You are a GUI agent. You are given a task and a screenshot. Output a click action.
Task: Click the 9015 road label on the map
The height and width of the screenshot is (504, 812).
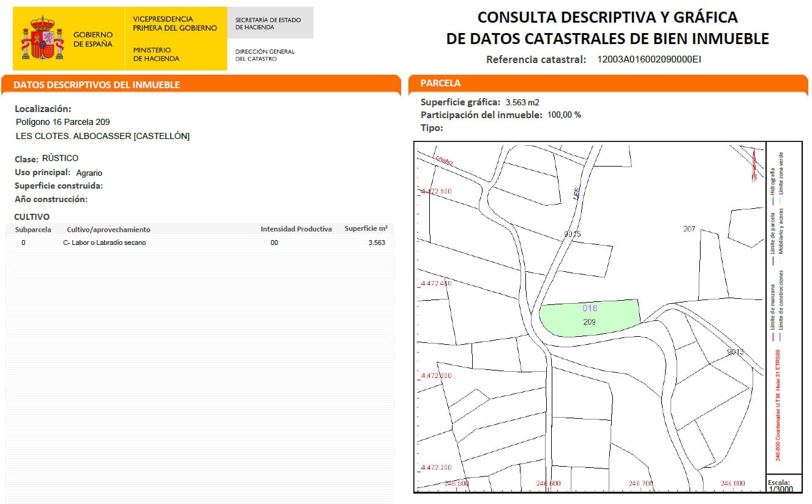point(572,235)
